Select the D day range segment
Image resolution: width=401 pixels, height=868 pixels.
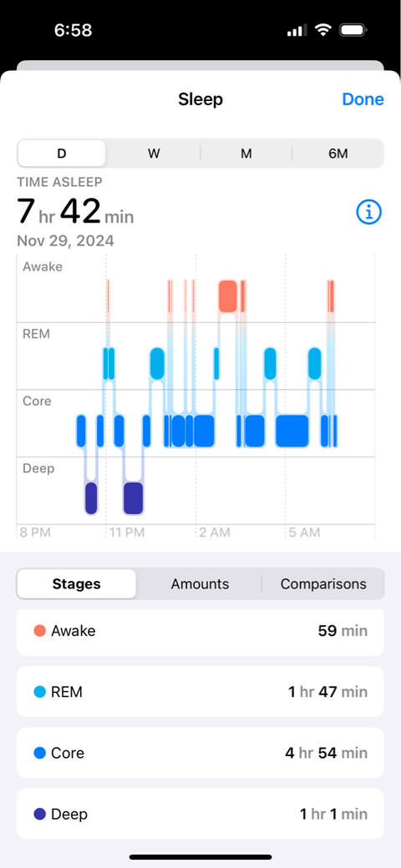coord(62,154)
